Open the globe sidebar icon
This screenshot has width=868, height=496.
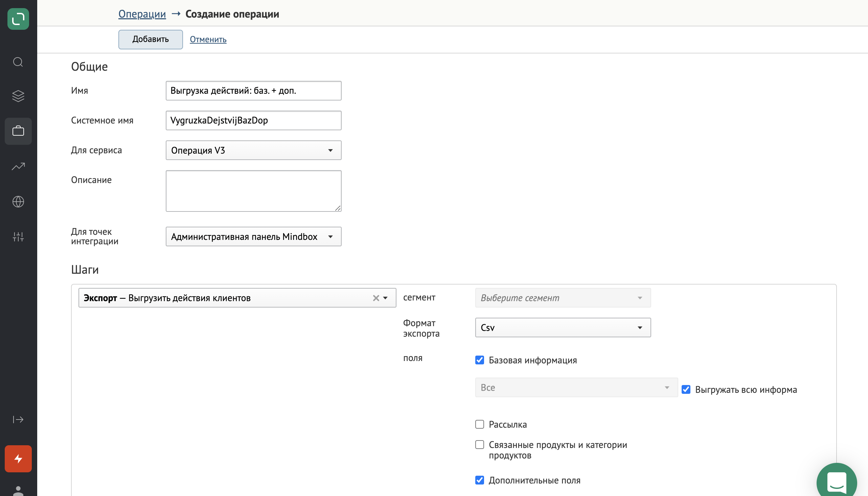(x=18, y=202)
